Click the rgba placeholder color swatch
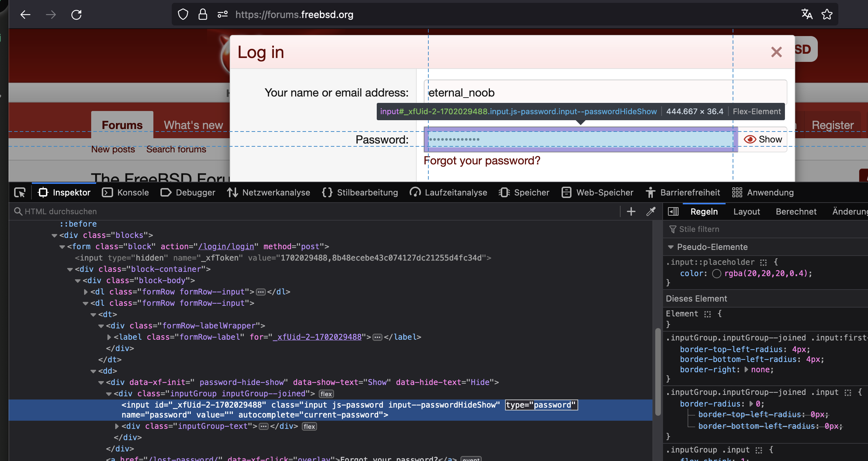868x461 pixels. tap(716, 274)
